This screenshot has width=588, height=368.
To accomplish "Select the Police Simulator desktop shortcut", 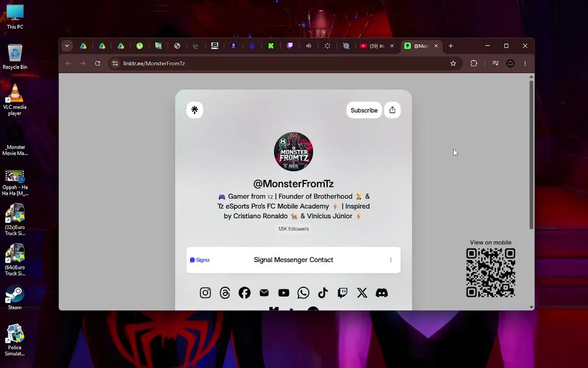I will coord(15,340).
